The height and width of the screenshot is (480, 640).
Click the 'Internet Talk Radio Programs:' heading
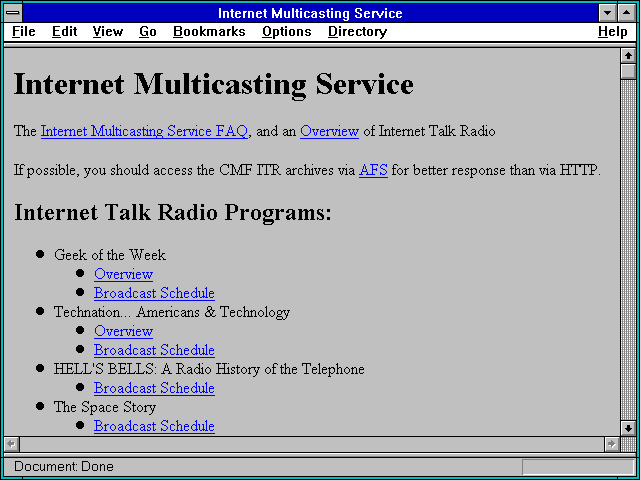point(173,213)
